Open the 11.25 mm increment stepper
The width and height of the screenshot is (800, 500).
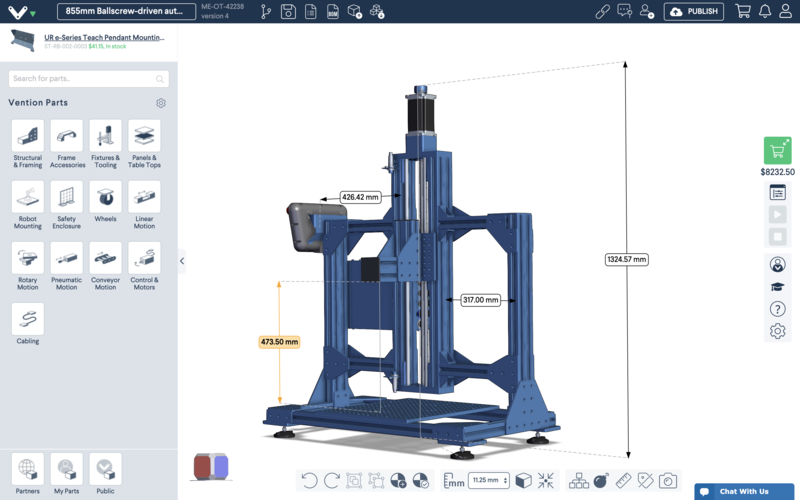[489, 480]
